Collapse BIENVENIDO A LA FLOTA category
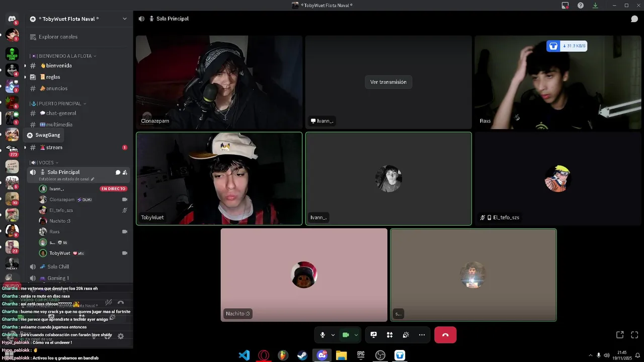Image resolution: width=644 pixels, height=362 pixels. tap(63, 56)
